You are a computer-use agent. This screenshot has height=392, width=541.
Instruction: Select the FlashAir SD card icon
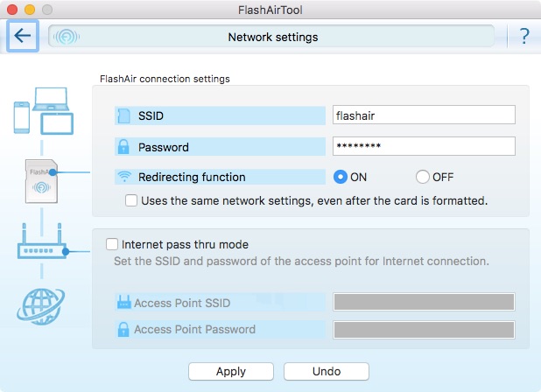[41, 181]
